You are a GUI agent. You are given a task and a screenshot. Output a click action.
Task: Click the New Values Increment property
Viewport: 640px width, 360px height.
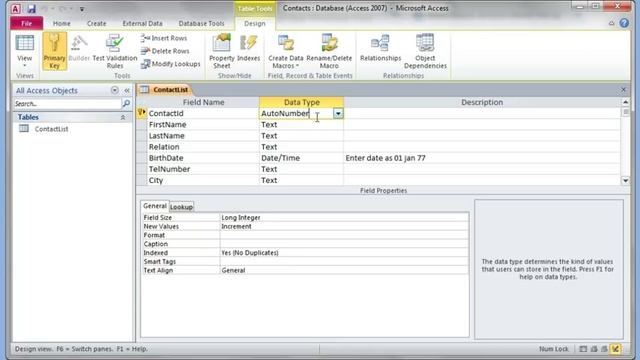coord(344,227)
